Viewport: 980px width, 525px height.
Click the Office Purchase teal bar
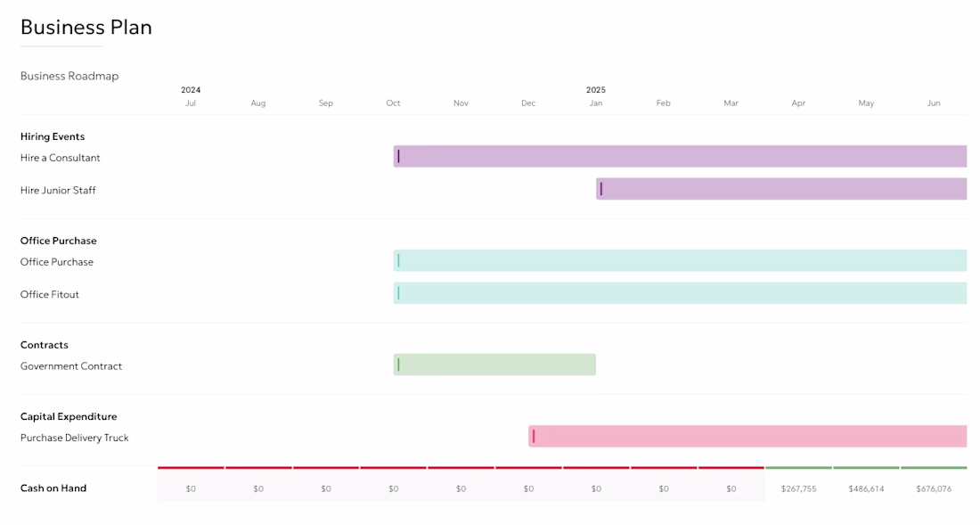pyautogui.click(x=680, y=260)
